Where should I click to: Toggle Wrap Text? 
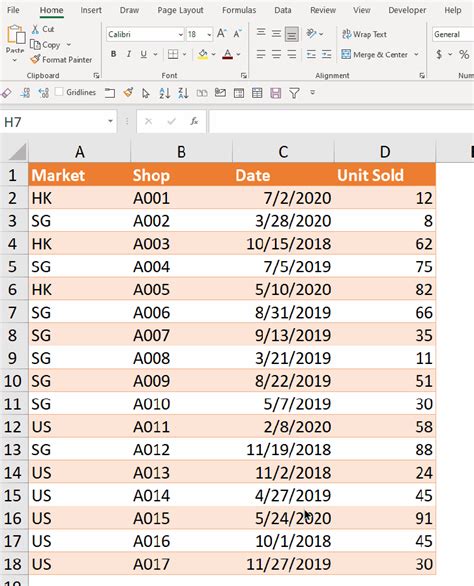click(x=364, y=34)
